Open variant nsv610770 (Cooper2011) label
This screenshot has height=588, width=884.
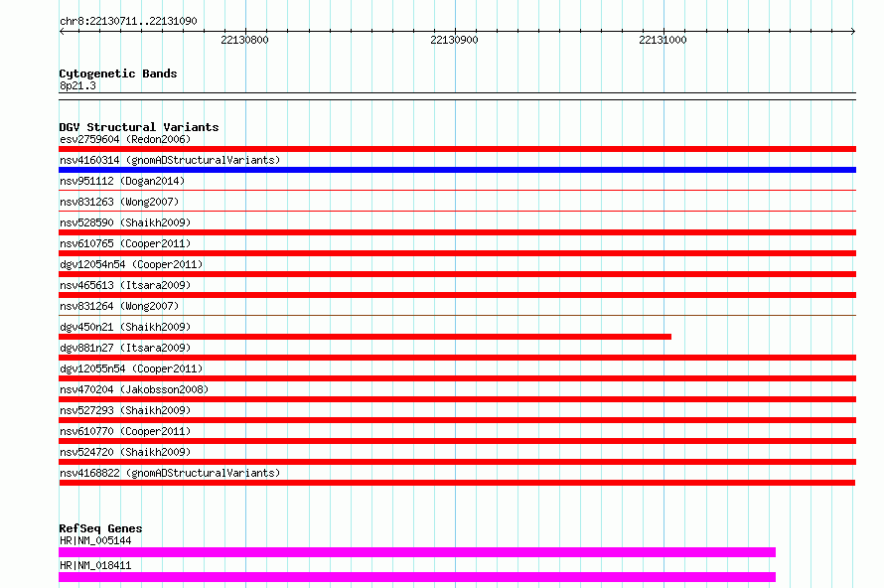point(125,431)
